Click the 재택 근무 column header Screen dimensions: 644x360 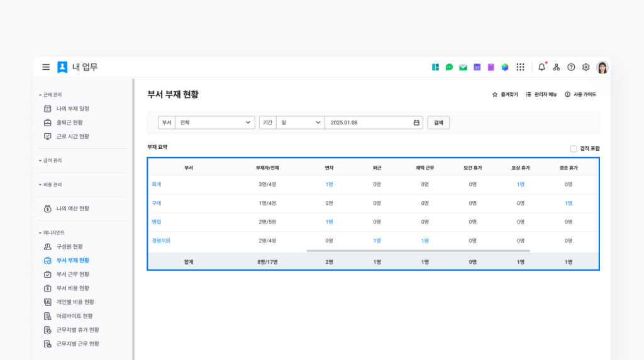425,168
